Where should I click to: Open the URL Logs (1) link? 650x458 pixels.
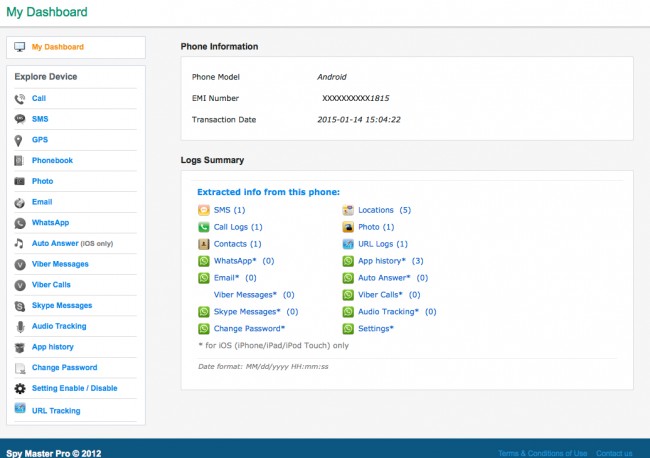(383, 244)
